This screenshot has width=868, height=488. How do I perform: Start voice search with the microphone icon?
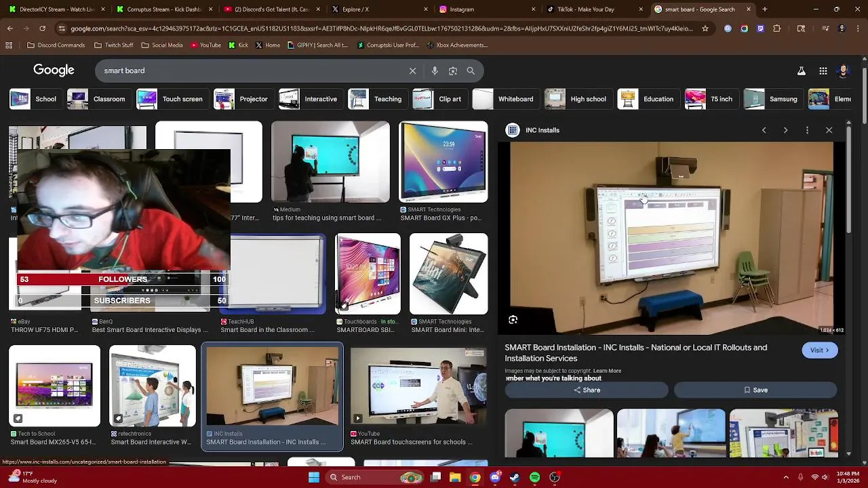pos(435,70)
